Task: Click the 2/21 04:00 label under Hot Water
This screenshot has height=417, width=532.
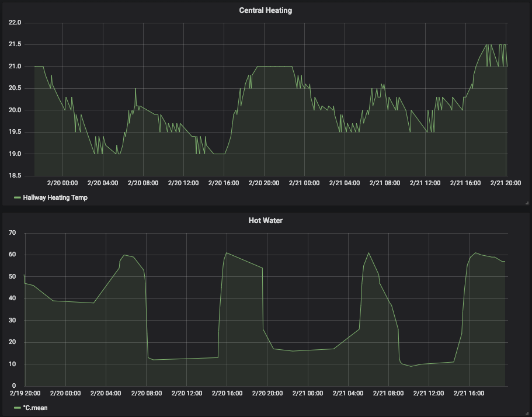Action: 348,393
